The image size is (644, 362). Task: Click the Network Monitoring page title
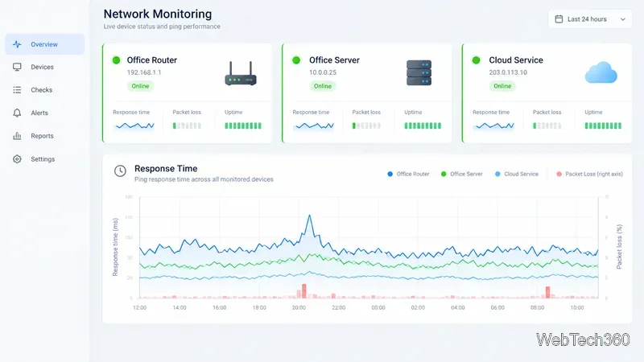pyautogui.click(x=158, y=14)
